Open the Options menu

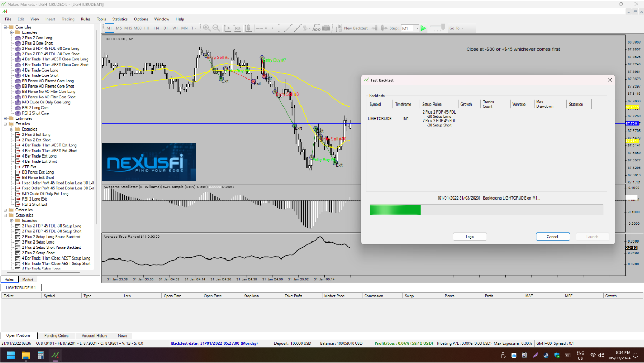coord(141,19)
